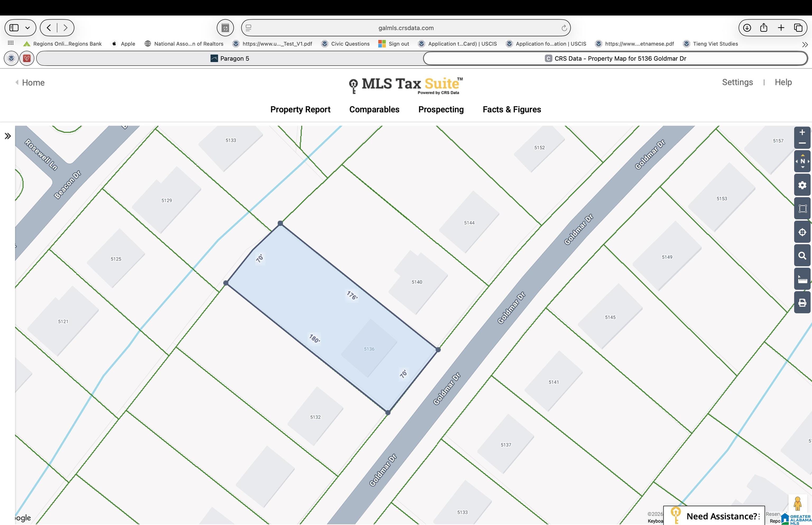Screen dimensions: 812x525
Task: Click the 5136 building label
Action: (369, 349)
